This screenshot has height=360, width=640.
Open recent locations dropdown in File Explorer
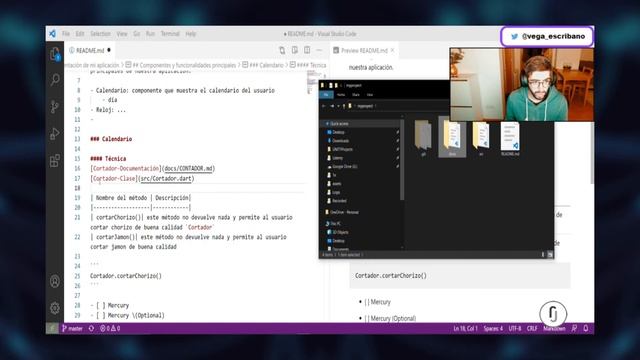[x=338, y=106]
